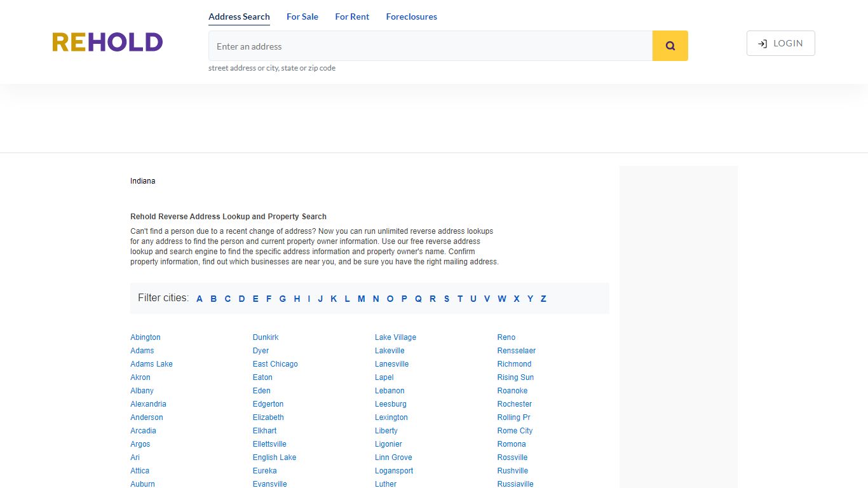Open the Attica city link
The image size is (868, 488).
coord(140,471)
